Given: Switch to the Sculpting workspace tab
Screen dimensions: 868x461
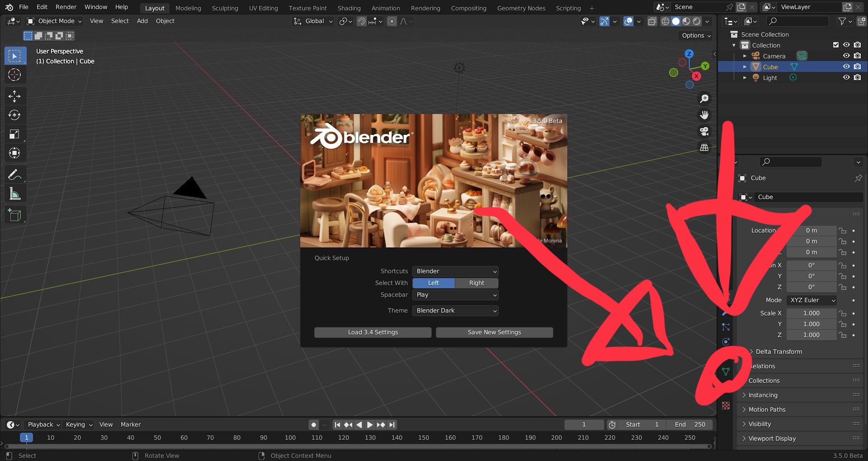Looking at the screenshot, I should point(225,8).
